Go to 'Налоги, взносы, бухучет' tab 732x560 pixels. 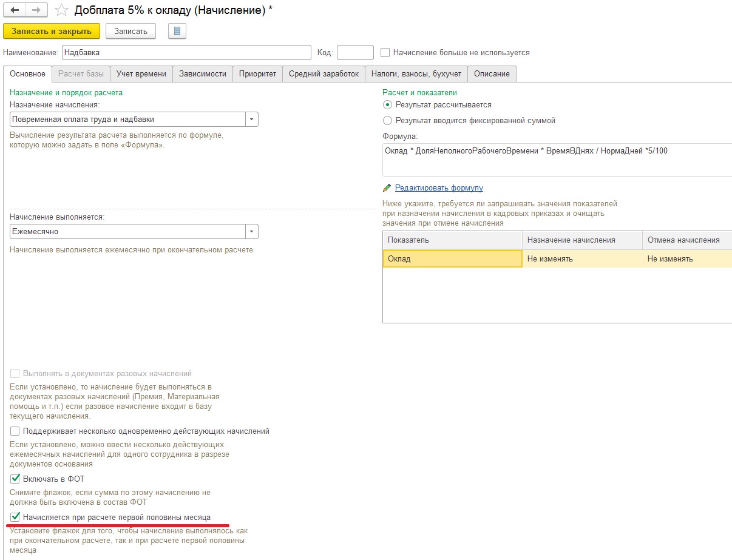[x=416, y=74]
